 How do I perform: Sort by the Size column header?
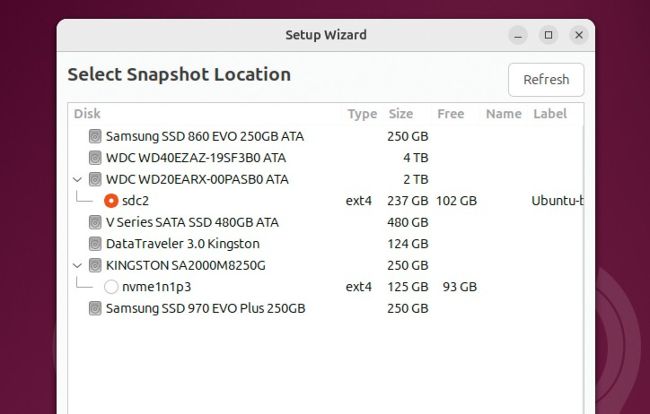pos(400,114)
